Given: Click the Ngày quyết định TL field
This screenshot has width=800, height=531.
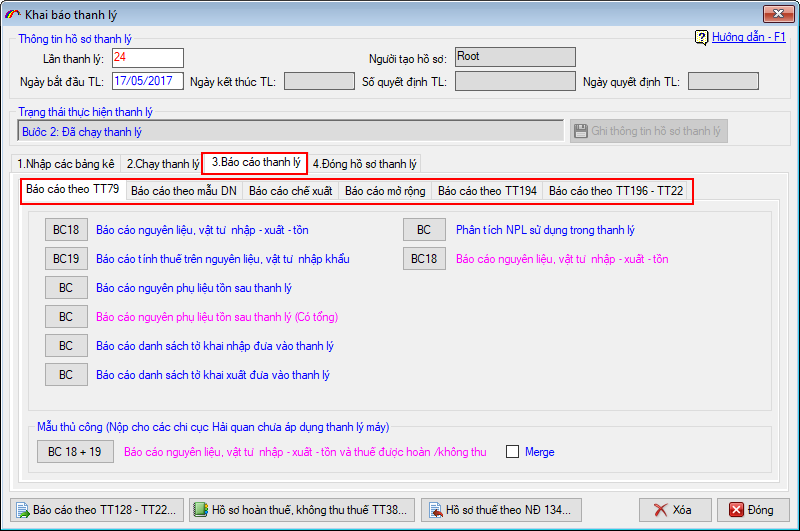Looking at the screenshot, I should [x=723, y=81].
